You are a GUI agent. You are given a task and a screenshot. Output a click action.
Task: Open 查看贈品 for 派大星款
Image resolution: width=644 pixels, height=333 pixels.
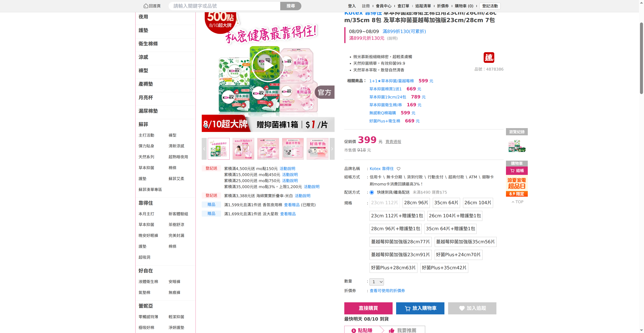pyautogui.click(x=288, y=214)
